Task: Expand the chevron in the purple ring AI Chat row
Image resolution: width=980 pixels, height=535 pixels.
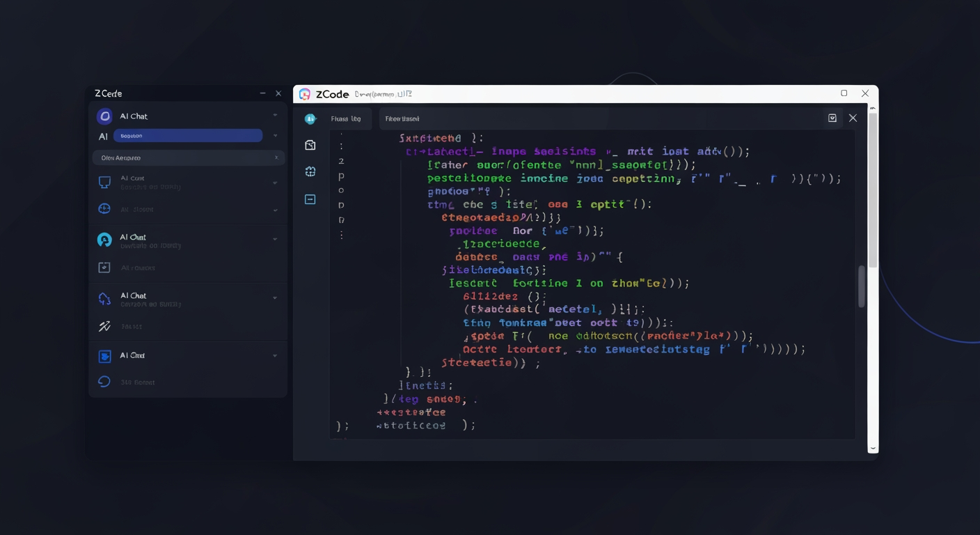Action: coord(275,116)
